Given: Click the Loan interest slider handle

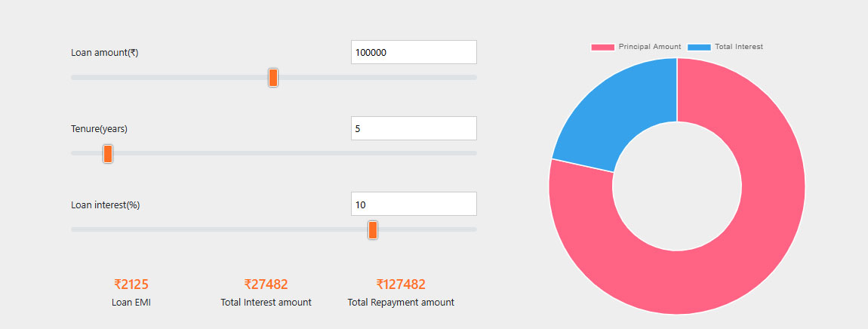Looking at the screenshot, I should [373, 230].
